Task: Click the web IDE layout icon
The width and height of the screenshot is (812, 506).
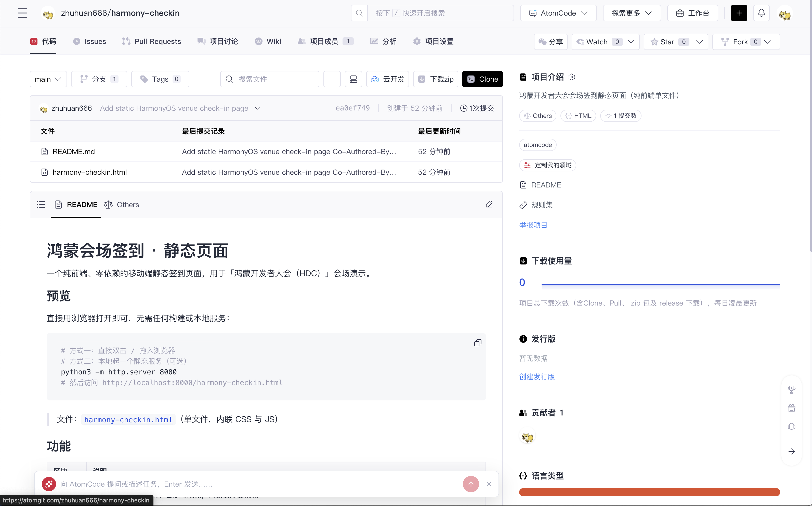Action: click(353, 79)
